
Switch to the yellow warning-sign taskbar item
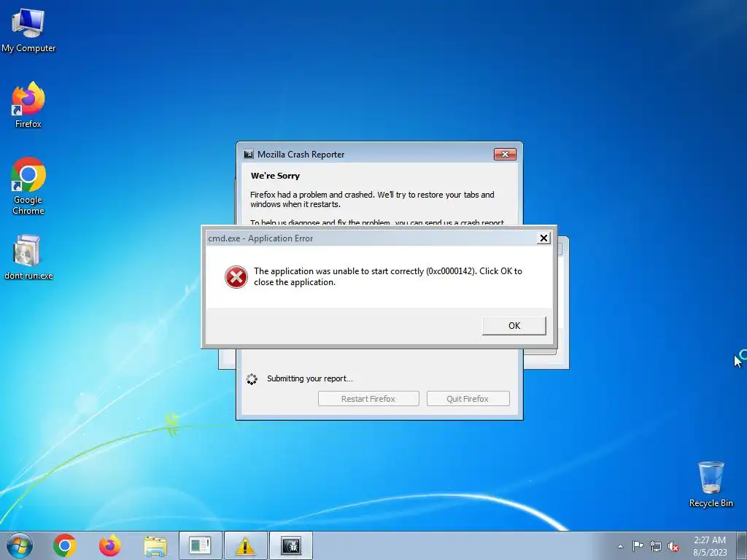245,545
